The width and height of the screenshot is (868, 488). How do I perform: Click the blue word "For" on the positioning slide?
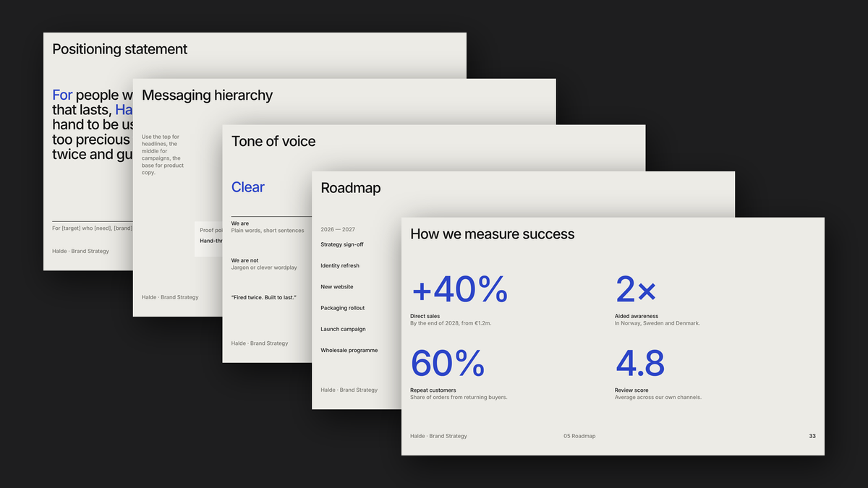pos(62,95)
